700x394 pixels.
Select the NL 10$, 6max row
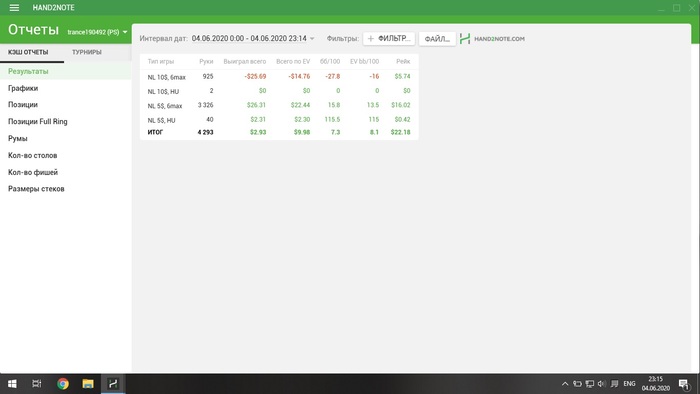[279, 77]
